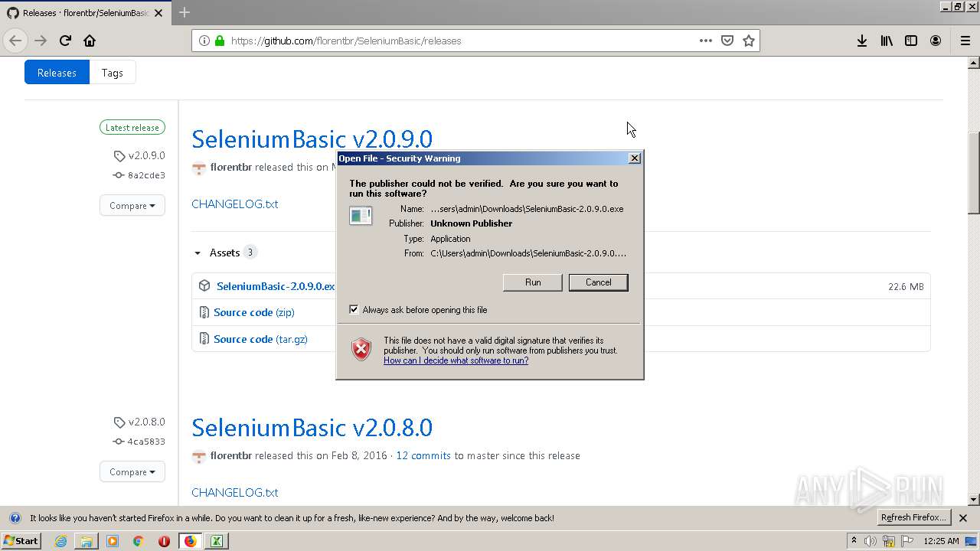Open the Firefox hamburger menu
The width and height of the screenshot is (980, 551).
(x=965, y=41)
